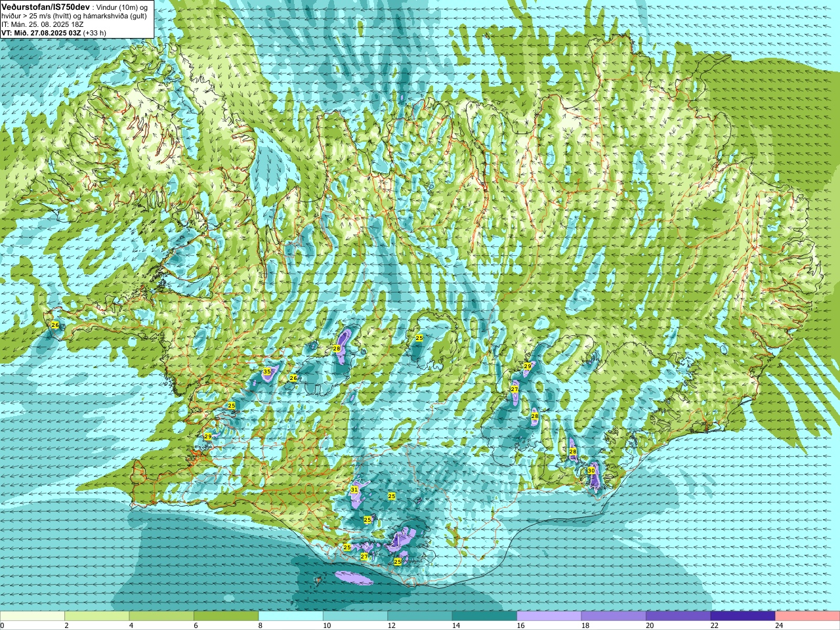Click the legend scale number 0
The width and height of the screenshot is (840, 630).
(x=3, y=625)
